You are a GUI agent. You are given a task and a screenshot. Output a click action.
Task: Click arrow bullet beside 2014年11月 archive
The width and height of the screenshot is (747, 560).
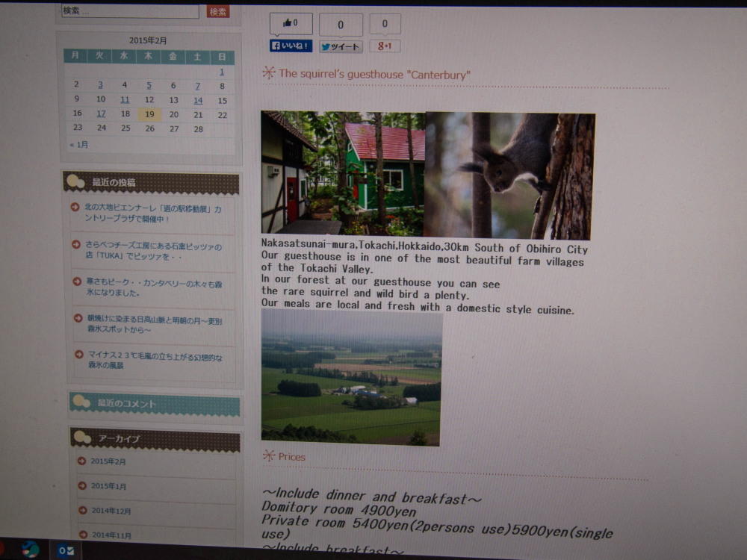click(83, 535)
